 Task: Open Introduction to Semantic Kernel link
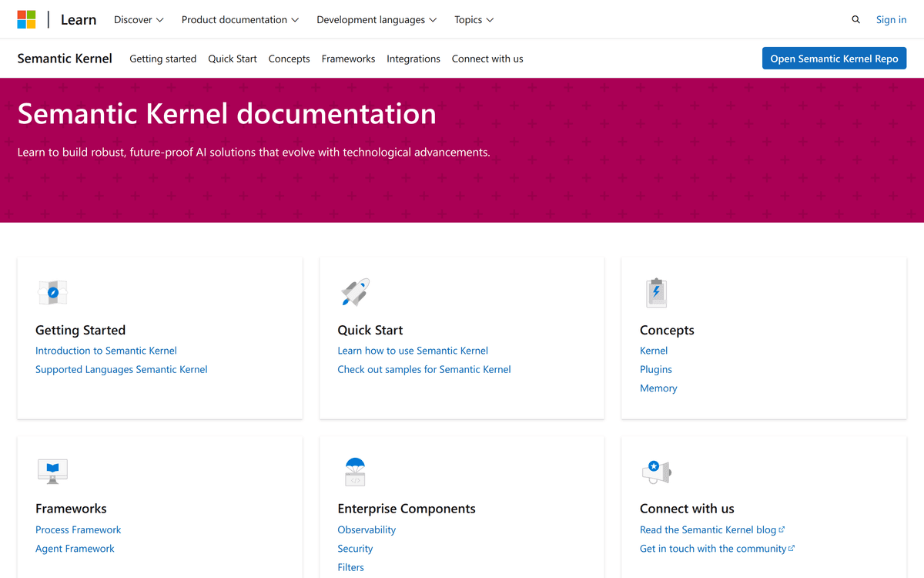point(106,351)
